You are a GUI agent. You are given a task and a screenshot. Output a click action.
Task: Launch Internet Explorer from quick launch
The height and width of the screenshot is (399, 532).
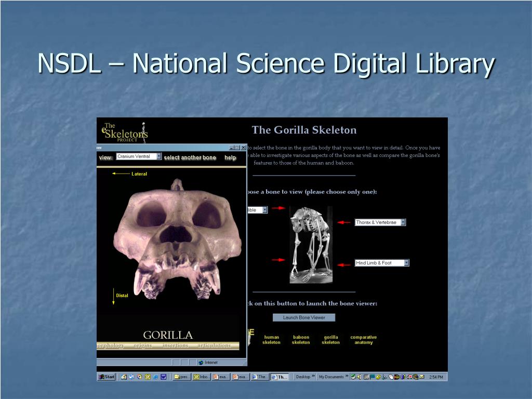click(156, 377)
